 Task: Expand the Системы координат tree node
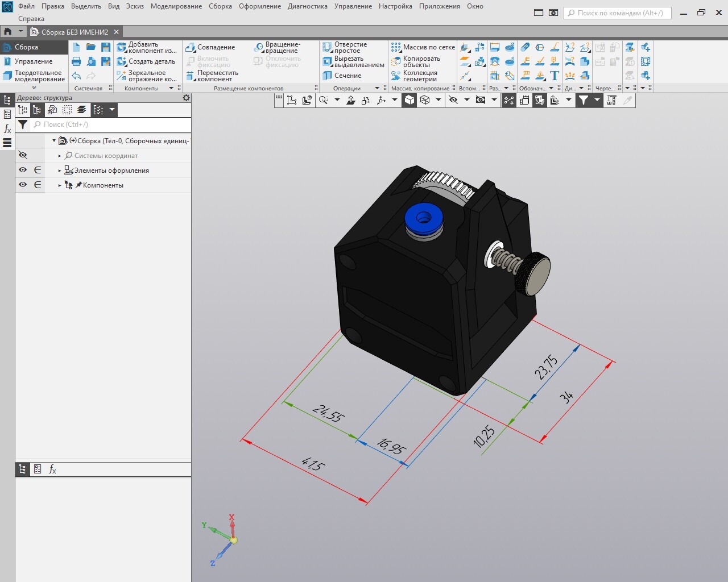coord(60,156)
